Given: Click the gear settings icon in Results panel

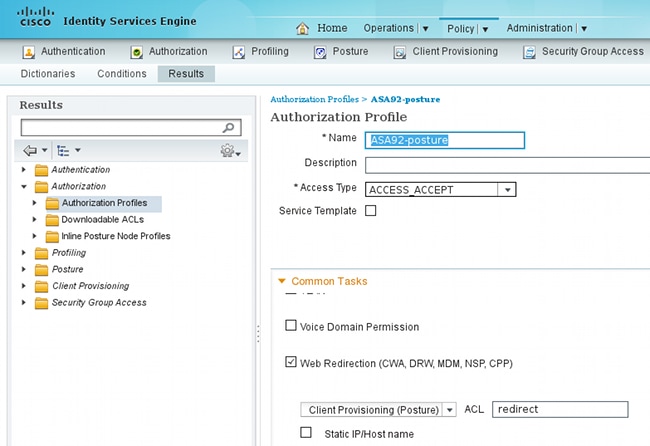Looking at the screenshot, I should [x=228, y=150].
